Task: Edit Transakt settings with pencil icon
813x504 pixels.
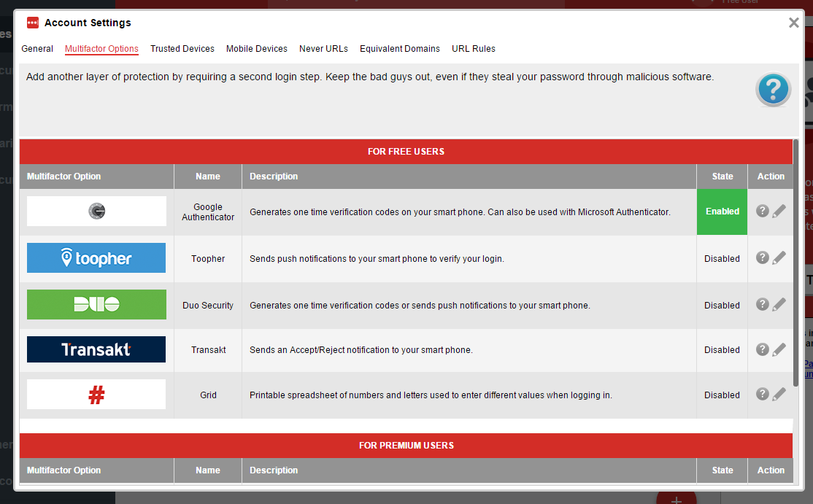Action: click(779, 349)
